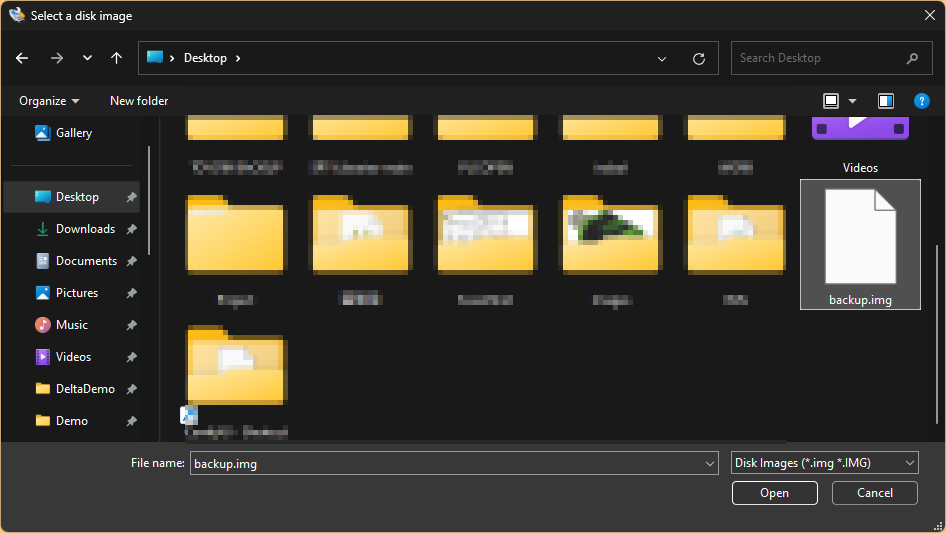
Task: Open Pictures in the sidebar
Action: click(72, 293)
